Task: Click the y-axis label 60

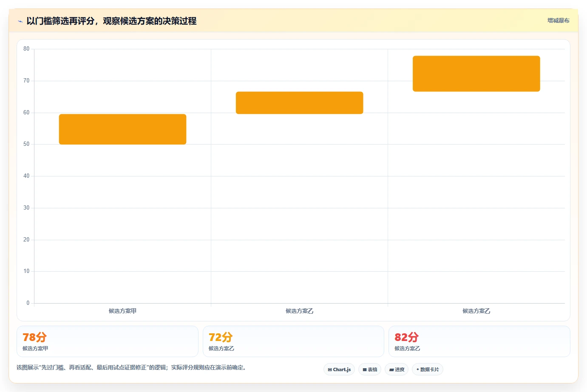Action: (26, 113)
